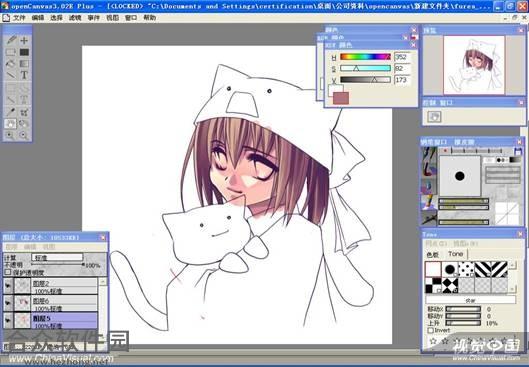Click the layer opacity slider

[57, 265]
